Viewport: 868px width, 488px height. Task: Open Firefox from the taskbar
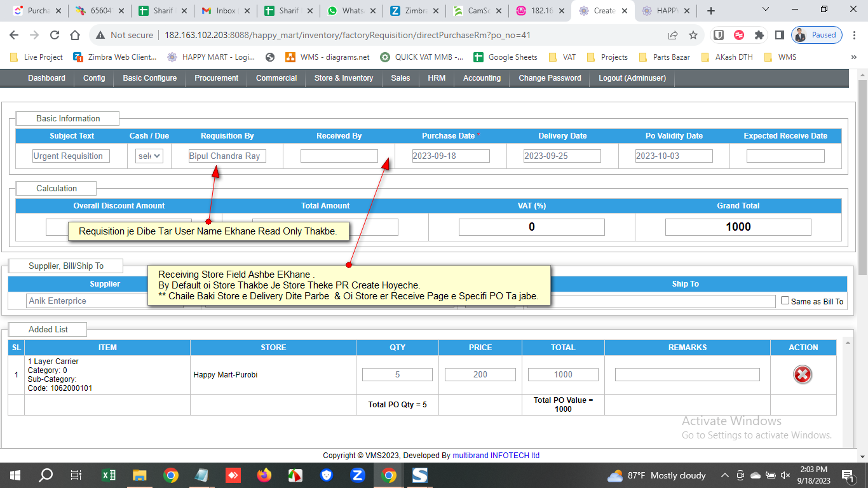(264, 475)
